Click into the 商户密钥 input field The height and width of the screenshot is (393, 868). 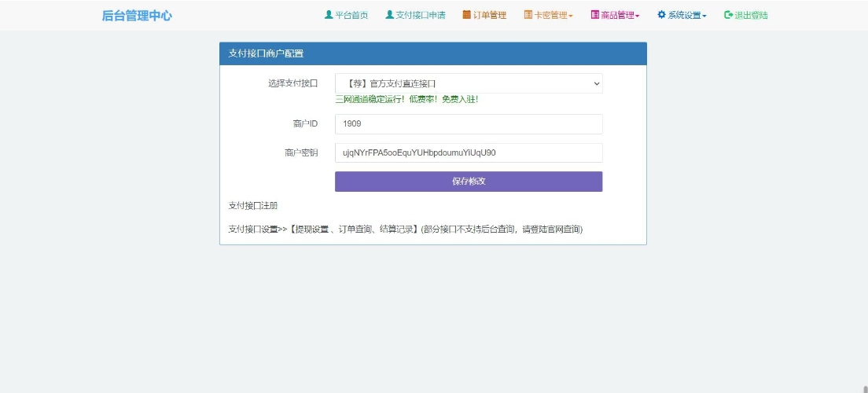point(469,152)
